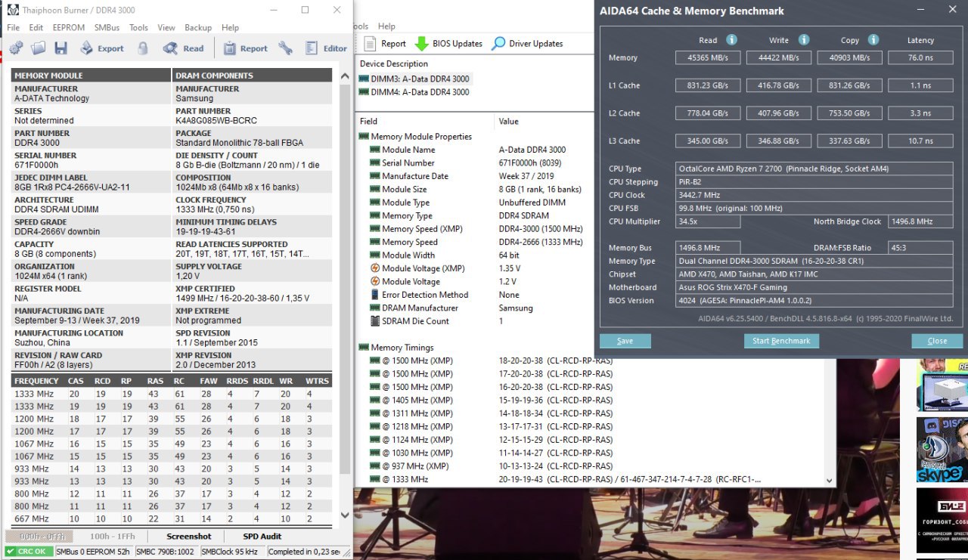The width and height of the screenshot is (968, 560).
Task: Click the padlock icon in Thaiphoon toolbar
Action: coord(143,48)
